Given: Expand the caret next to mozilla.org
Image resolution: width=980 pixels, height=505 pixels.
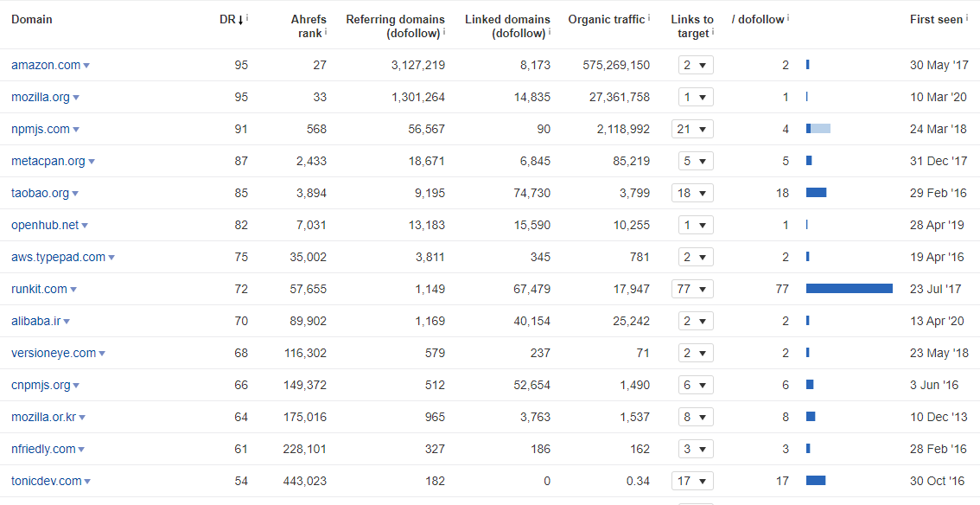Looking at the screenshot, I should 76,98.
